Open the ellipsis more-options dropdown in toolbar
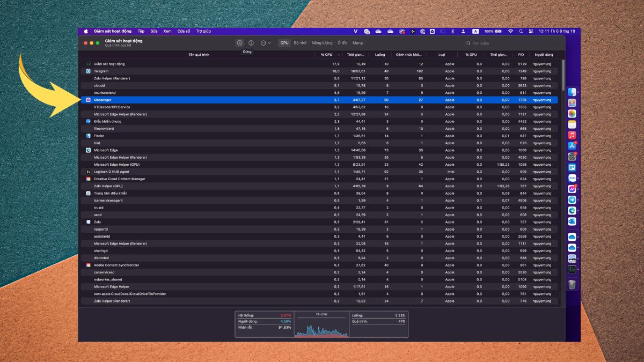The width and height of the screenshot is (644, 362). tap(266, 43)
